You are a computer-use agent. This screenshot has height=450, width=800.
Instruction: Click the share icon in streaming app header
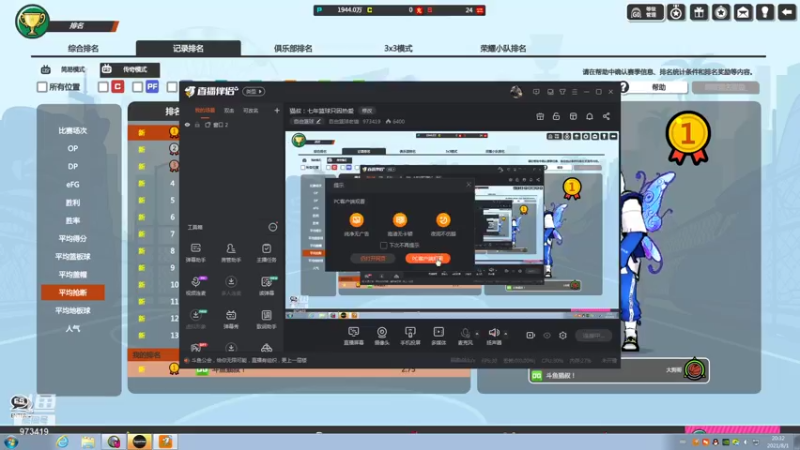click(x=606, y=116)
